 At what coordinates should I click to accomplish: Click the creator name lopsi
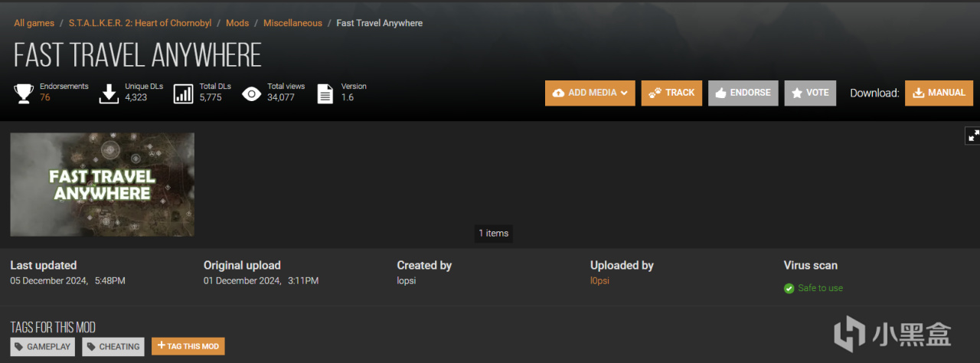(x=408, y=281)
